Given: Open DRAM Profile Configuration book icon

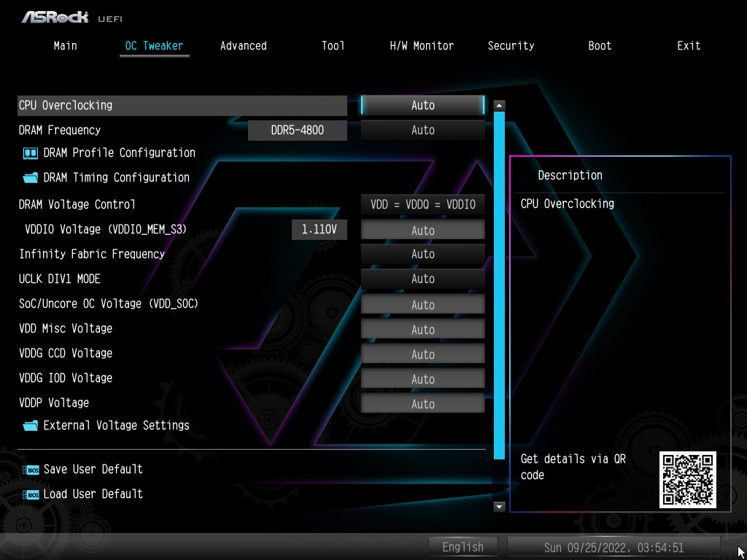Looking at the screenshot, I should coord(31,153).
